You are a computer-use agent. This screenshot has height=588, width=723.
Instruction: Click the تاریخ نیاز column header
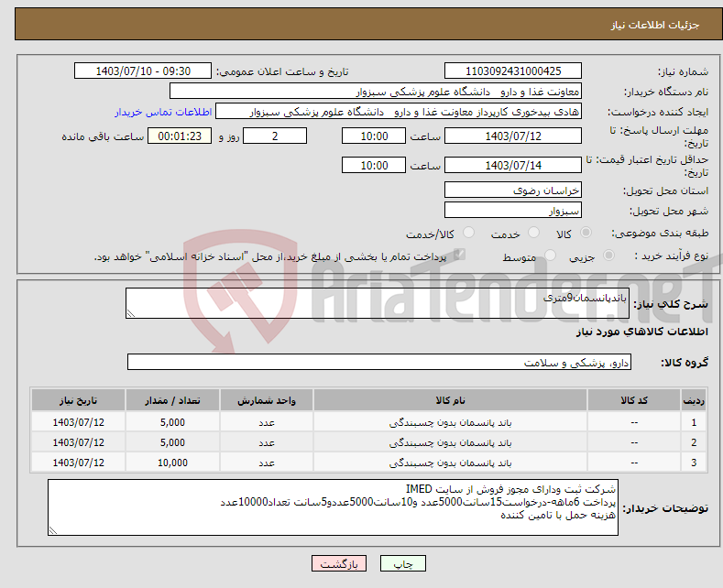click(x=79, y=400)
